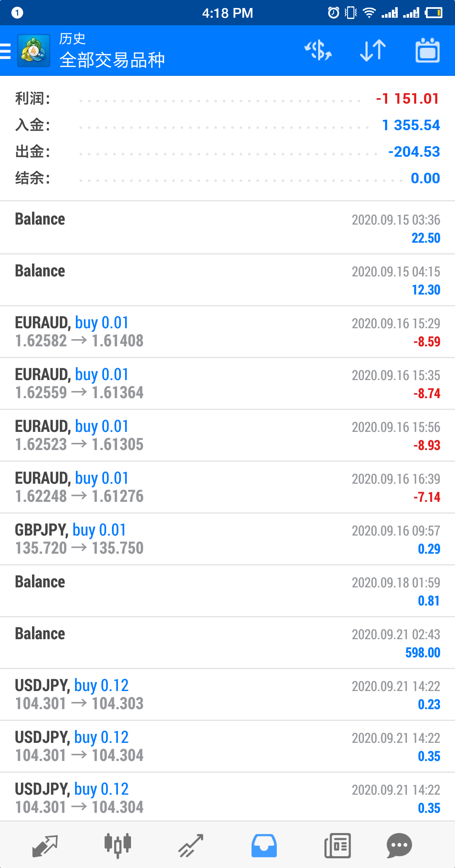Open the hamburger side menu
Image resolution: width=455 pixels, height=868 pixels.
pos(5,51)
